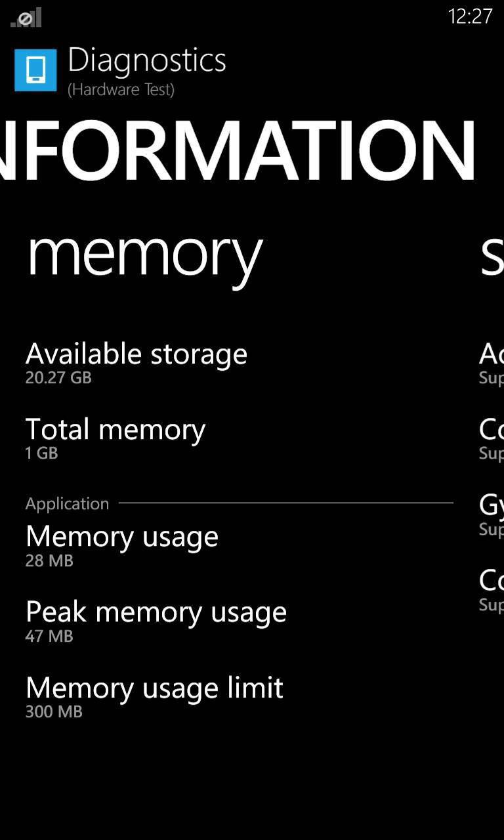Tap the 28 MB memory usage value
This screenshot has height=840, width=504.
[49, 561]
